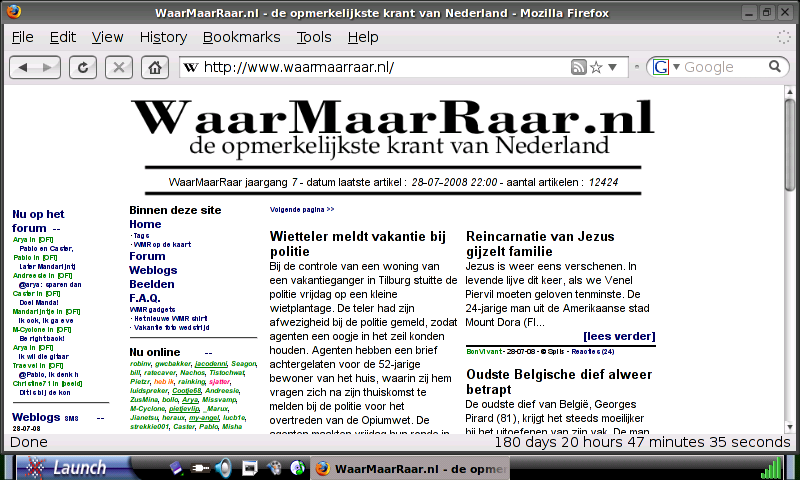Screen dimensions: 800x480
Task: Open the Weblogs link in site menu
Action: coord(152,270)
